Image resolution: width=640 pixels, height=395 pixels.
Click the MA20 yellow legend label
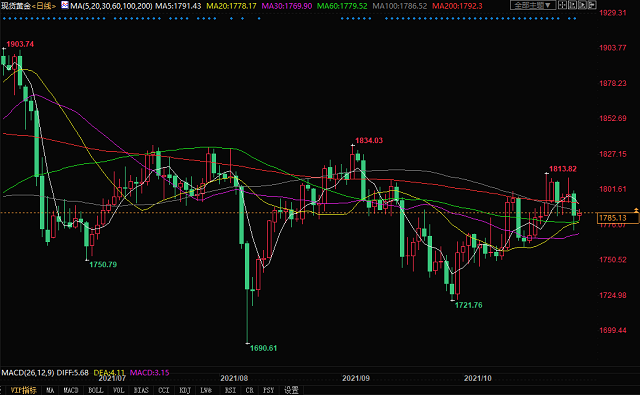[231, 6]
